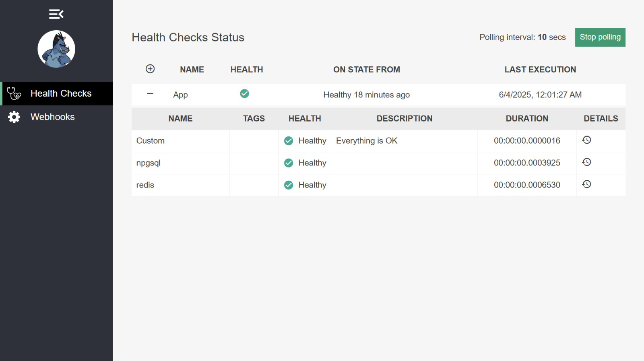The image size is (644, 361).
Task: Click the Healthy checkmark icon beside redis
Action: coord(289,185)
